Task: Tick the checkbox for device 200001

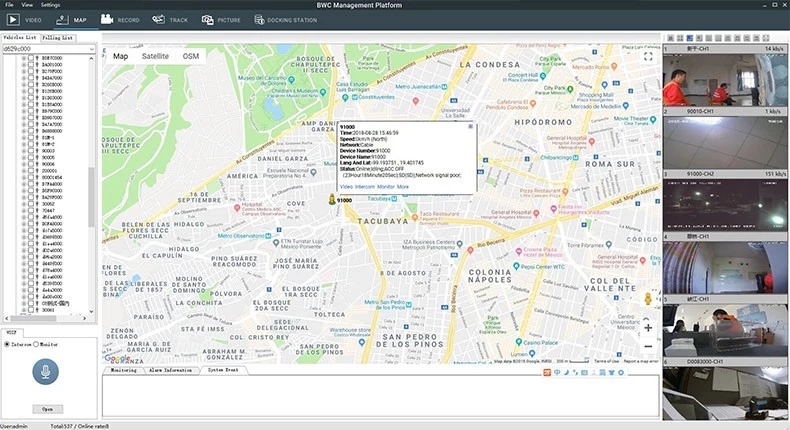Action: (x=31, y=171)
